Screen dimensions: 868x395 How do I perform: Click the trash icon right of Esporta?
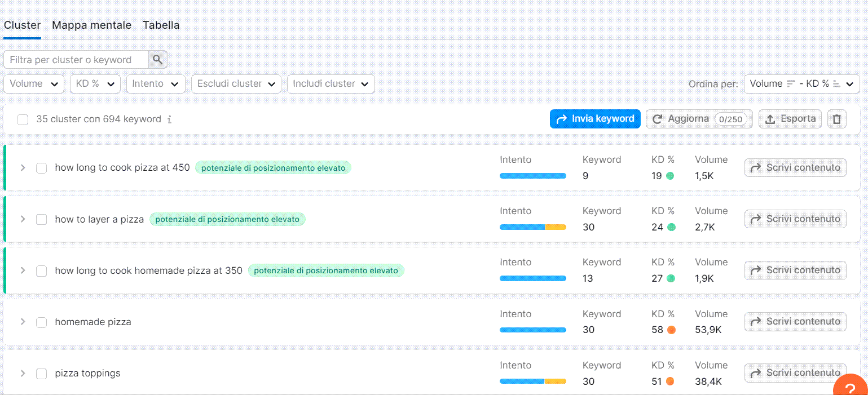836,118
